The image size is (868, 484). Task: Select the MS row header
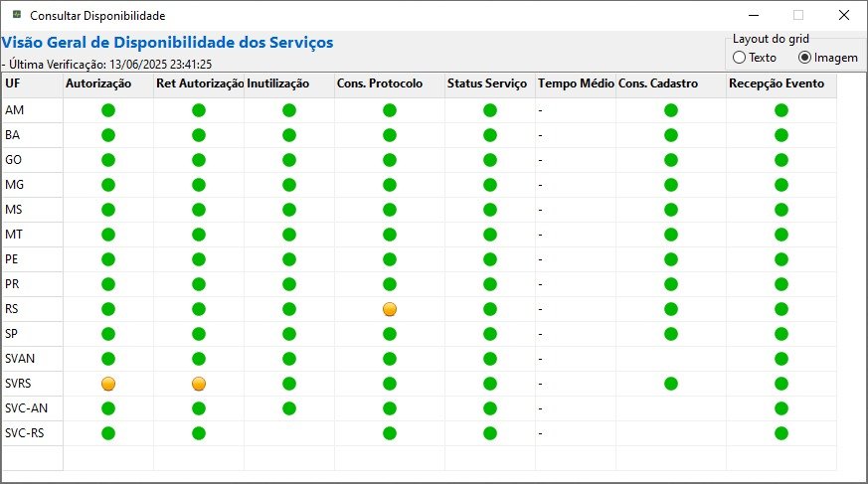click(33, 210)
